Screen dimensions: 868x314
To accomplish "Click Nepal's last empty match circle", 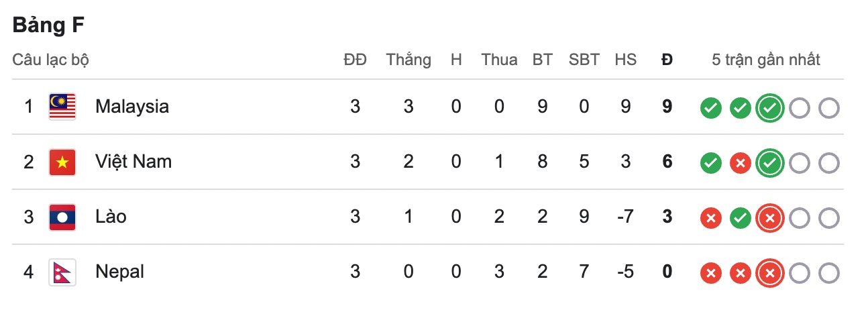I will (829, 273).
